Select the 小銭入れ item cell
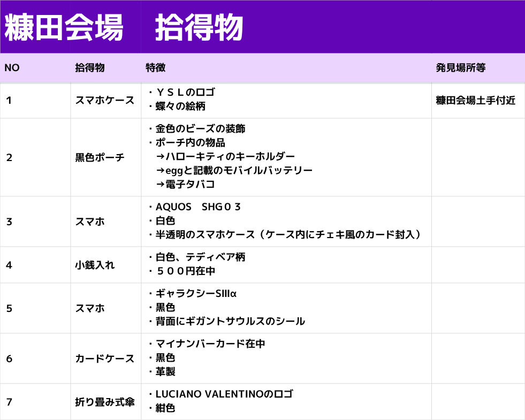 pos(95,265)
